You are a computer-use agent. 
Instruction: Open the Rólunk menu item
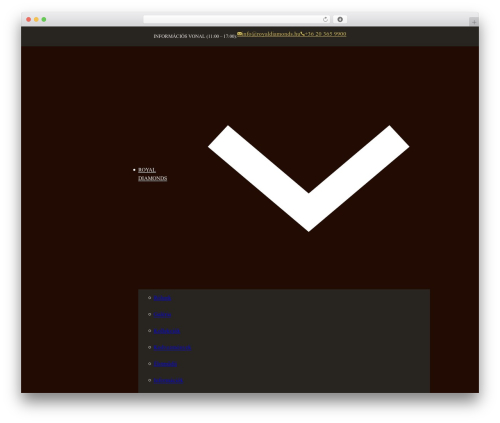tap(162, 298)
